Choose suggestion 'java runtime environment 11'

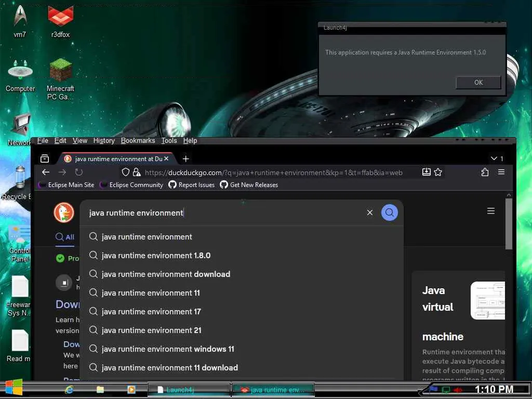pos(242,293)
